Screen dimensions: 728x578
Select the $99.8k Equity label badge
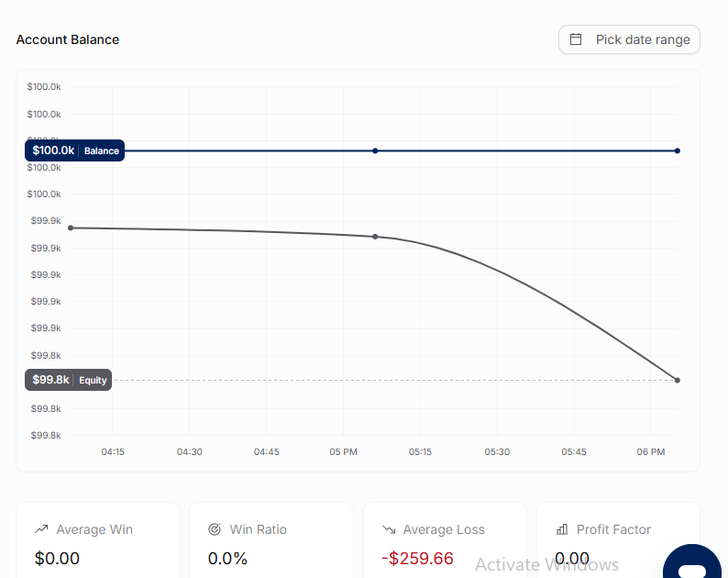coord(68,380)
